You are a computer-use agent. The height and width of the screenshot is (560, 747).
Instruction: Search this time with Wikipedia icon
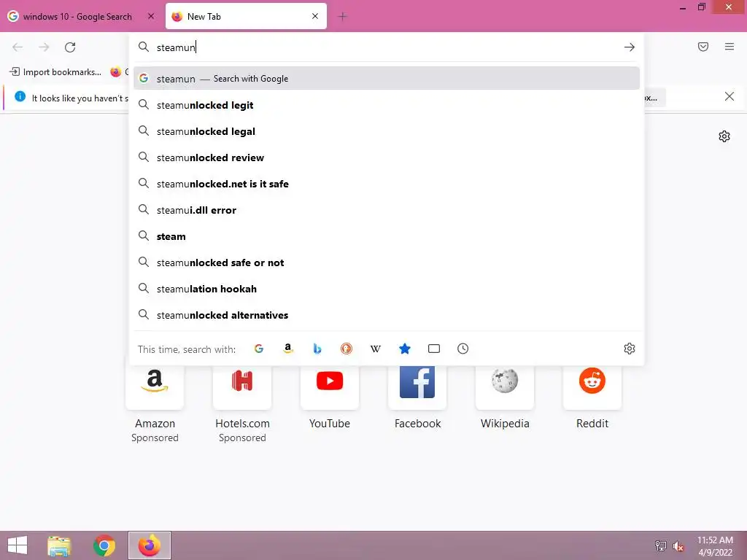376,349
